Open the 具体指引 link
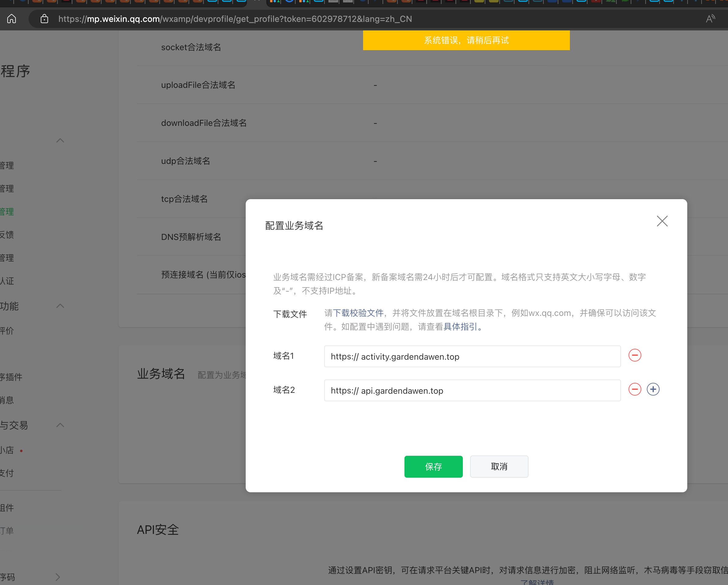 click(460, 327)
